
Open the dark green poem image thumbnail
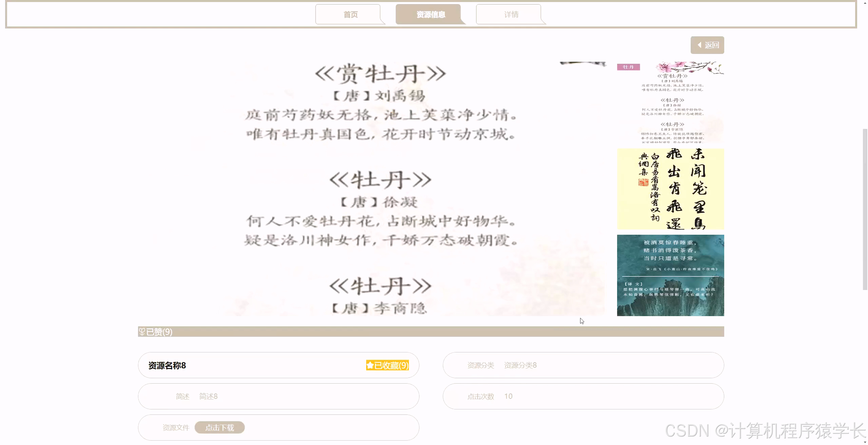(x=670, y=275)
